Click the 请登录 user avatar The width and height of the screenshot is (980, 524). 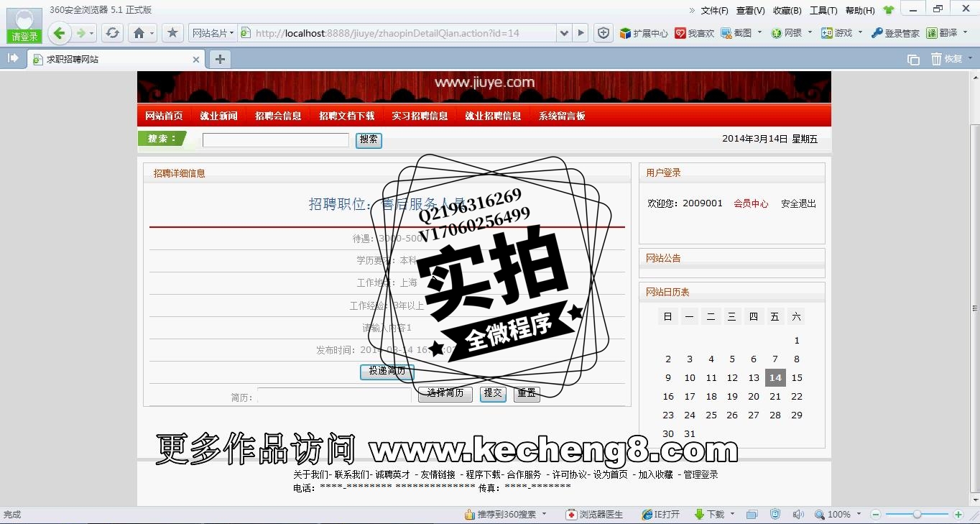click(x=24, y=25)
